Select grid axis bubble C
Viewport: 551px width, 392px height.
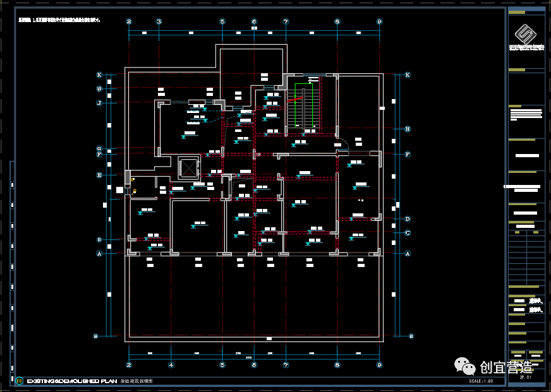pyautogui.click(x=408, y=233)
